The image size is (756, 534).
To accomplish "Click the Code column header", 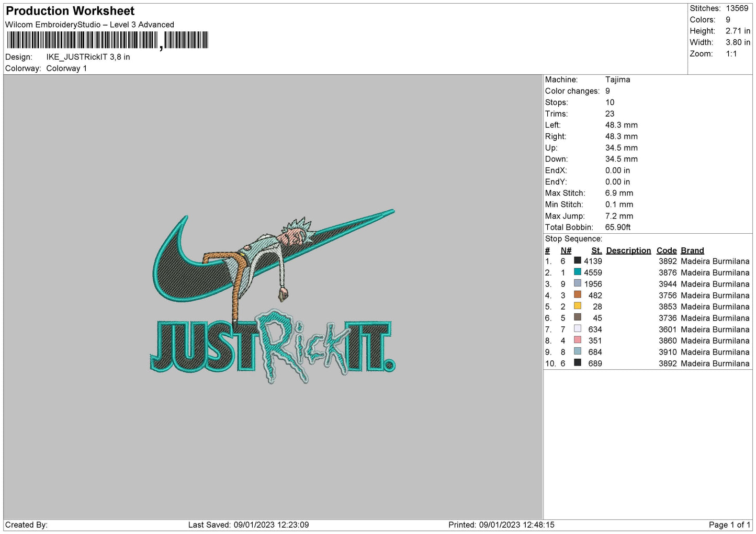I will point(667,251).
